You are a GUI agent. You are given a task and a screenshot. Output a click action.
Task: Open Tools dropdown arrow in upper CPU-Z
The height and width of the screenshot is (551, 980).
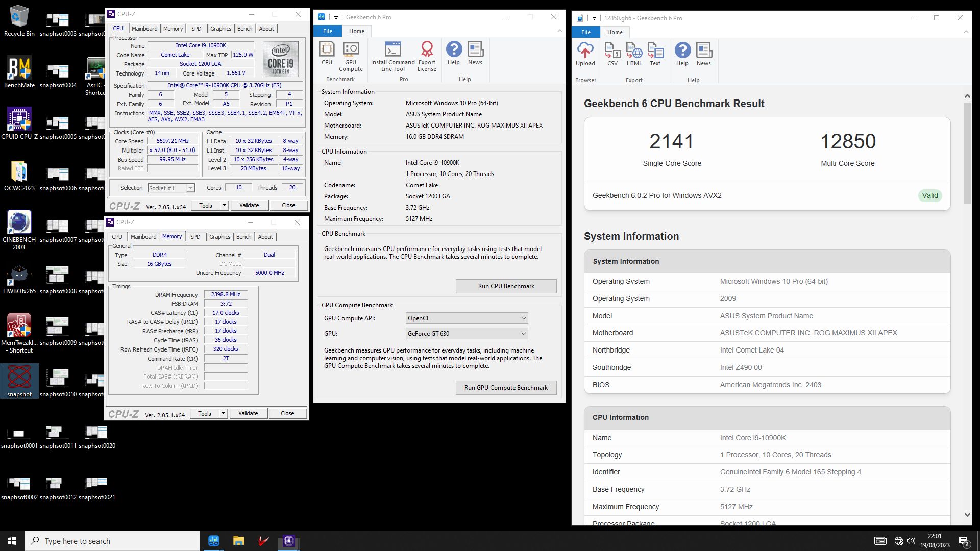coord(224,205)
